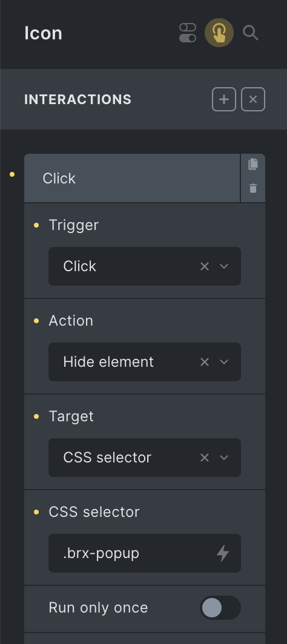Select the Click interaction header row
This screenshot has width=287, height=644.
(132, 178)
